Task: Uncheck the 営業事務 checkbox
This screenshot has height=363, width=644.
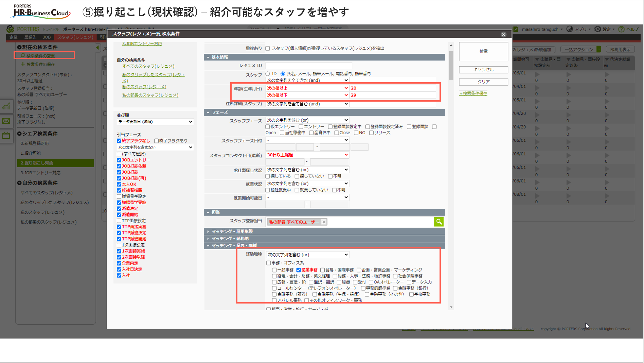Action: 299,270
